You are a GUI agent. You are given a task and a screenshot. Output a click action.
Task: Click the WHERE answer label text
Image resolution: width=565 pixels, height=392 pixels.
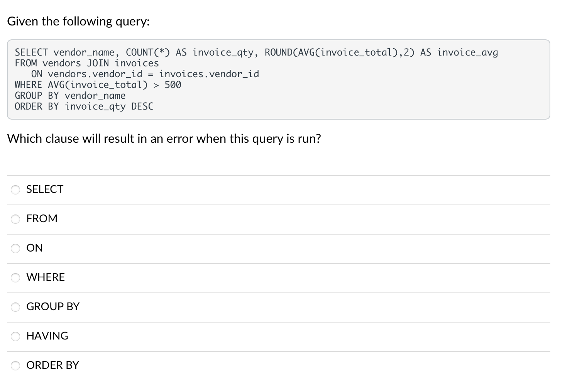tap(46, 277)
